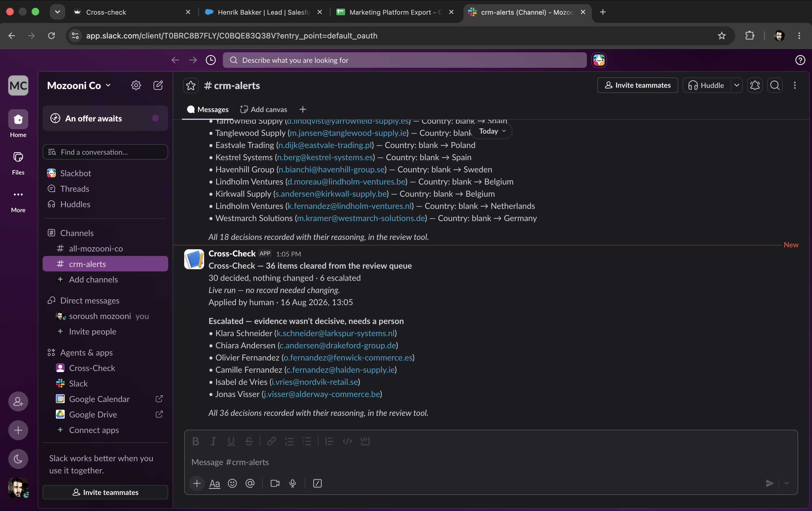Open channel notification bell settings
Viewport: 812px width, 511px height.
click(755, 85)
